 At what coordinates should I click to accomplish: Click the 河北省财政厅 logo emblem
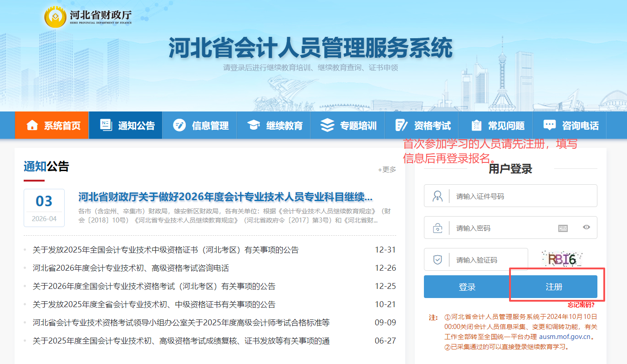56,17
